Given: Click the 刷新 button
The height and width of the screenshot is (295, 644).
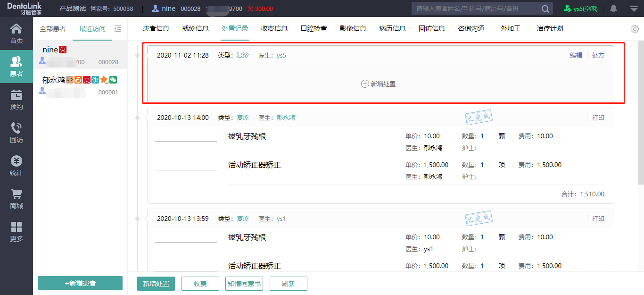Looking at the screenshot, I should [x=289, y=284].
